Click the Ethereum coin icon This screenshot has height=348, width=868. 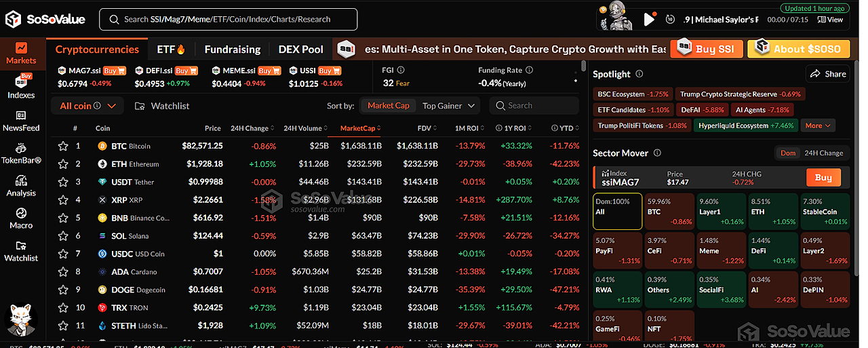point(102,163)
